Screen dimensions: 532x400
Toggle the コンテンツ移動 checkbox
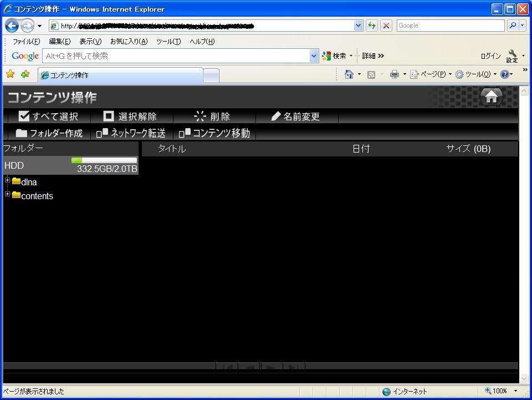(x=183, y=133)
